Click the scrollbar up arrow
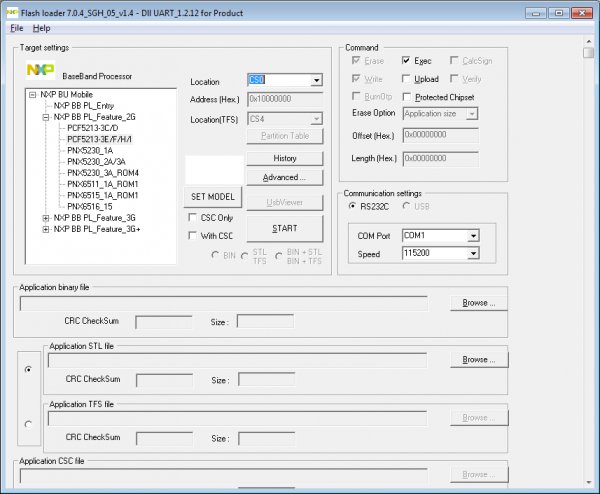 click(589, 41)
